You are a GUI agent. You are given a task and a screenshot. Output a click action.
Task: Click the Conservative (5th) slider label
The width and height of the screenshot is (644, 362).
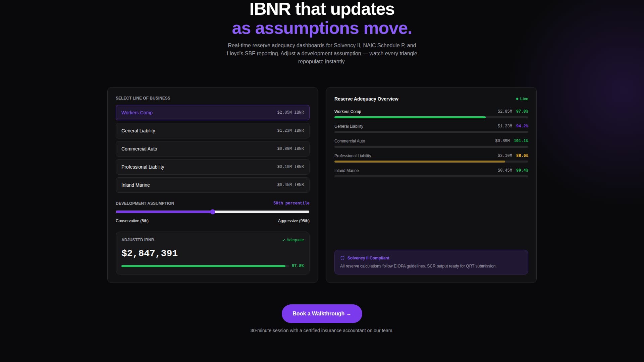coord(132,221)
